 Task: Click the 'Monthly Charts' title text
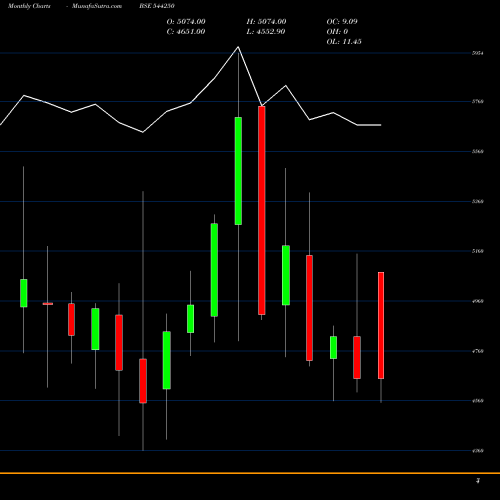click(29, 6)
